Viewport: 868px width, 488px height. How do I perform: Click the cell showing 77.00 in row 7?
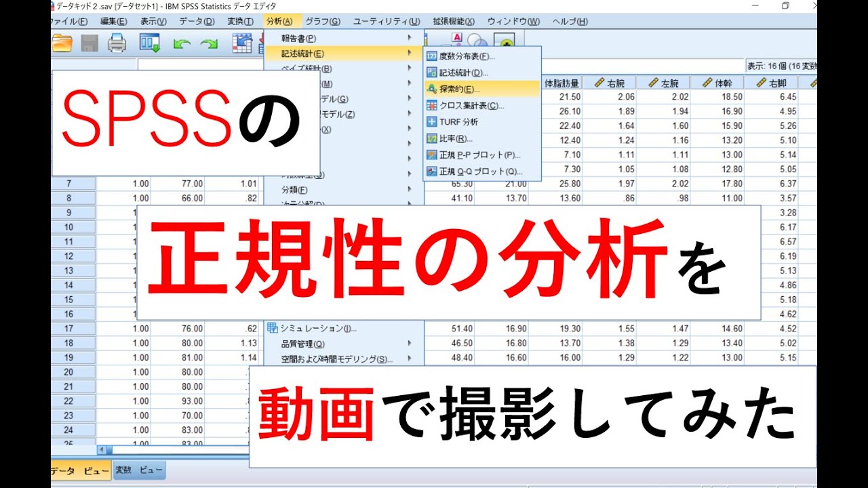tap(178, 184)
